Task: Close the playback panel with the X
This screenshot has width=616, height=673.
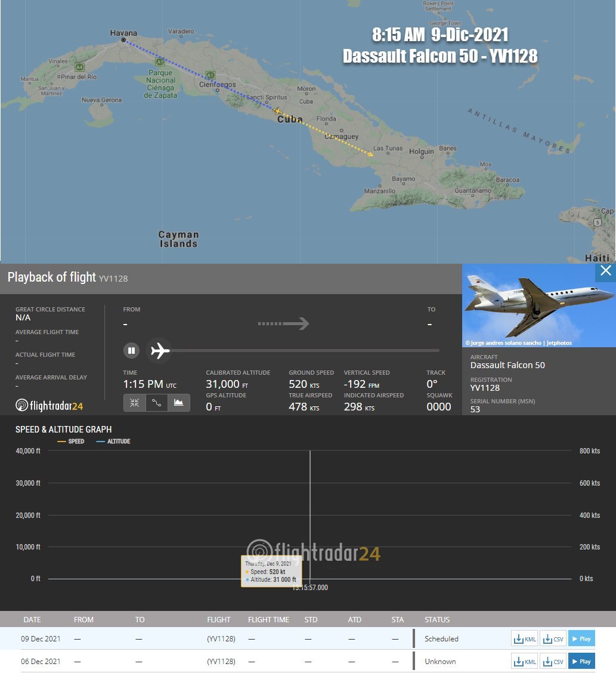Action: point(606,271)
